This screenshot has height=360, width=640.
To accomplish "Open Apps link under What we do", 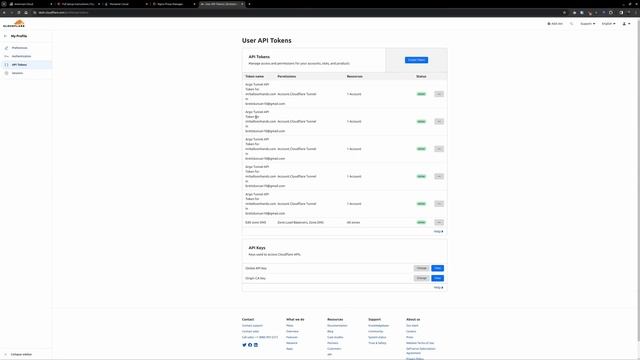I will 289,349.
